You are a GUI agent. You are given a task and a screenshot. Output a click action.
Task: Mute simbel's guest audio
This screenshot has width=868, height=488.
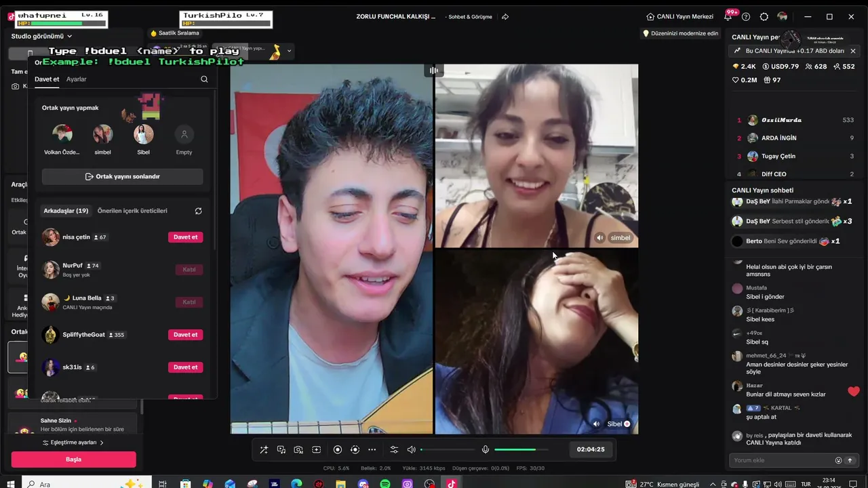599,238
